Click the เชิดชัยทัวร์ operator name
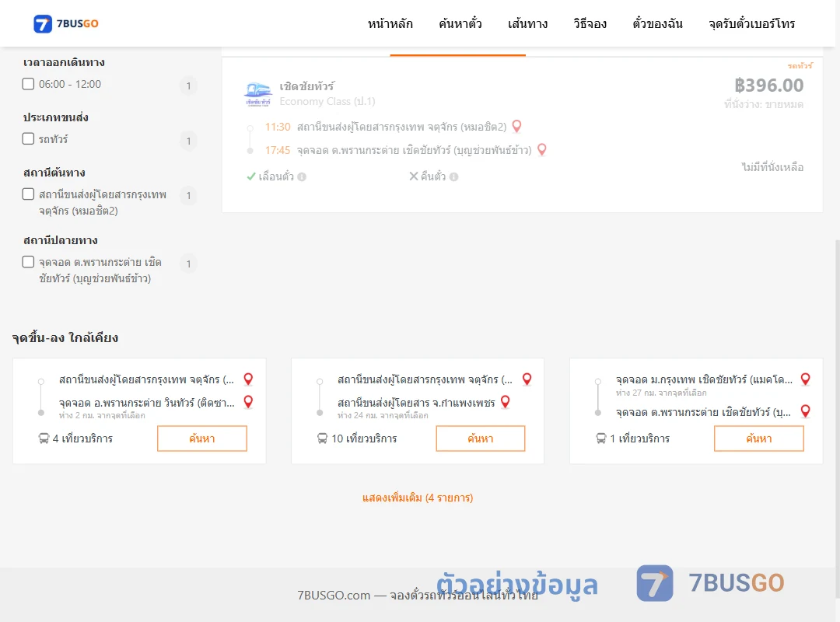Viewport: 840px width, 622px height. (x=307, y=86)
